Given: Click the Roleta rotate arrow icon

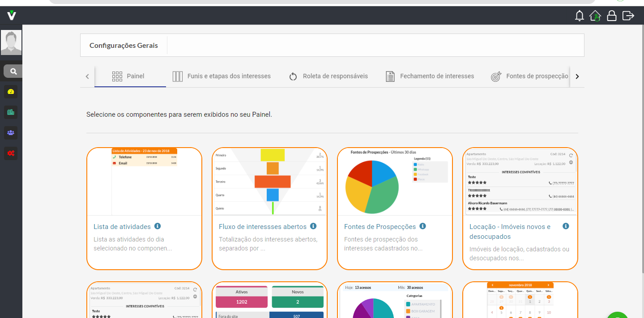Looking at the screenshot, I should (x=293, y=76).
